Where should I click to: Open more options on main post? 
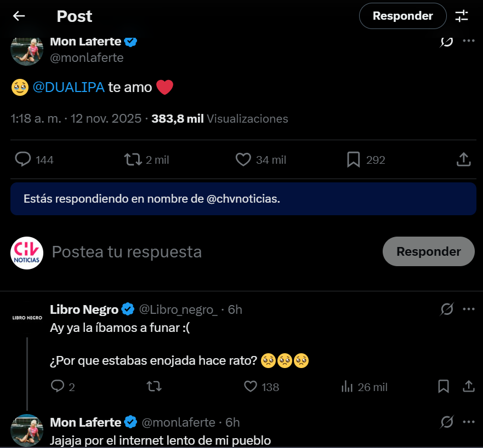coord(468,41)
